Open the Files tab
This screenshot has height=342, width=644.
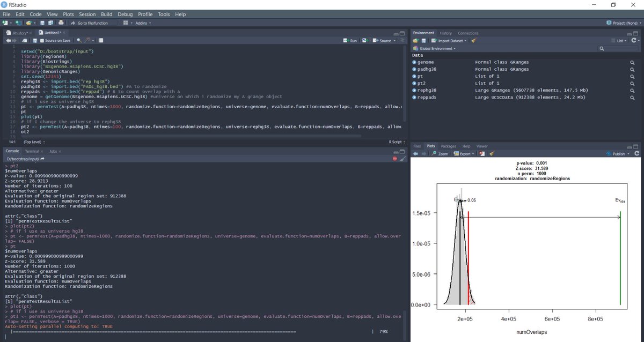(417, 146)
